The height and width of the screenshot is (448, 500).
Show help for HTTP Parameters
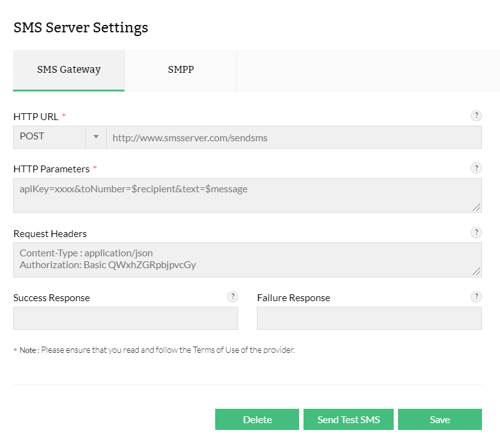[476, 168]
